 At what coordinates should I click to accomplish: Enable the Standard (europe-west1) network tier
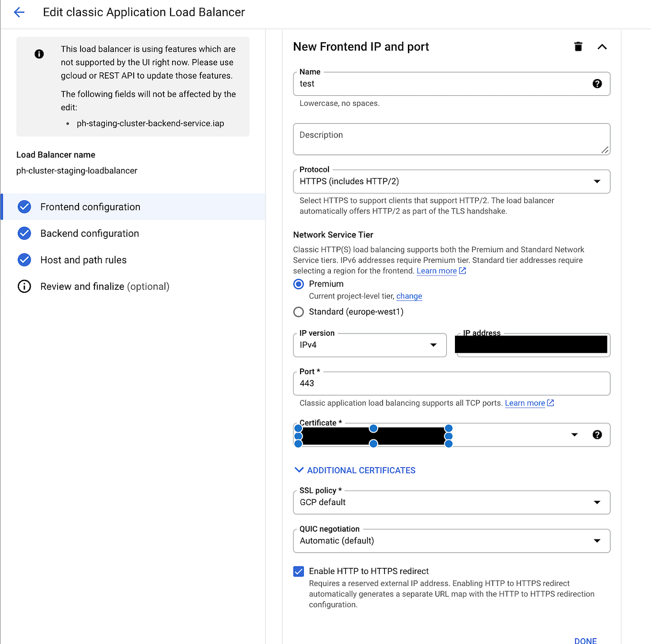(298, 311)
